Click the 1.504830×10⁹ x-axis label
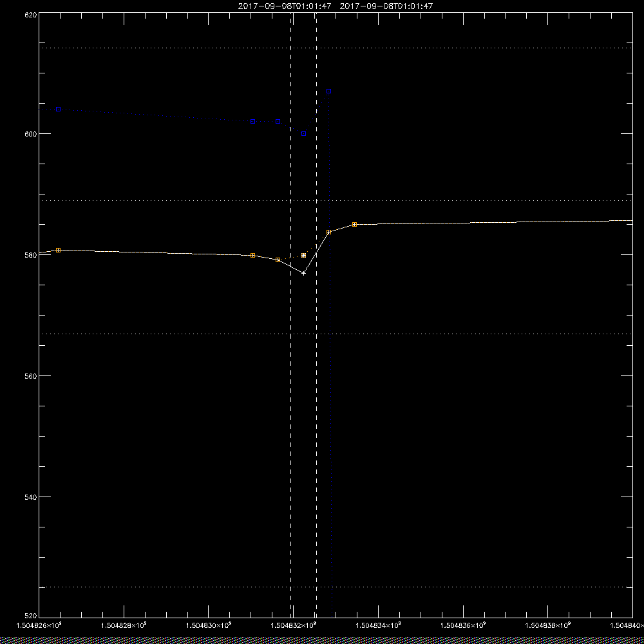This screenshot has height=644, width=644. click(209, 625)
